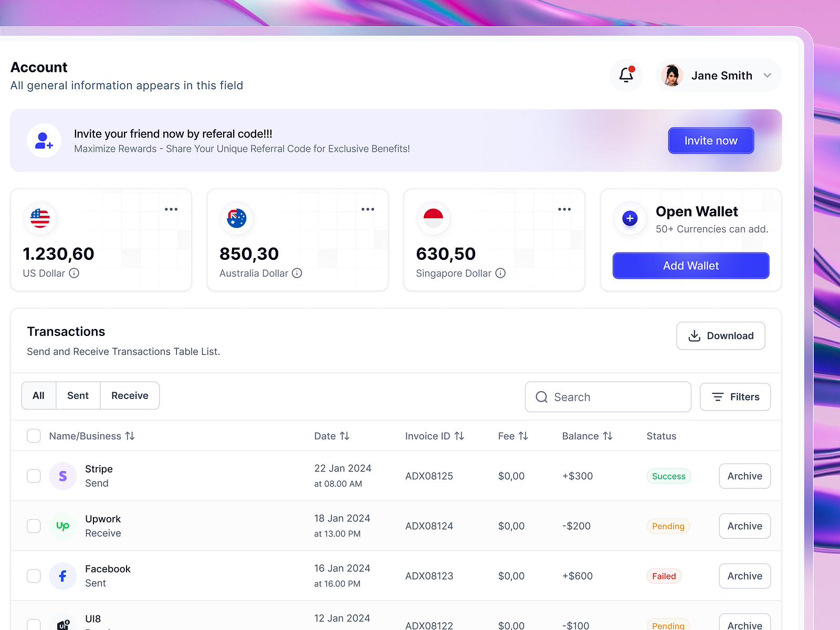
Task: Click the Upwork logo icon
Action: coord(63,526)
